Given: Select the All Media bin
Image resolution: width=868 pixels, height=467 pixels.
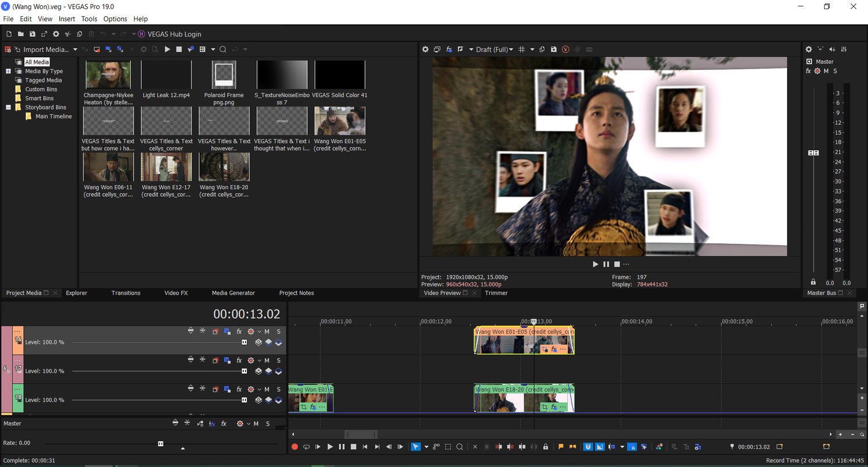Looking at the screenshot, I should pos(37,62).
